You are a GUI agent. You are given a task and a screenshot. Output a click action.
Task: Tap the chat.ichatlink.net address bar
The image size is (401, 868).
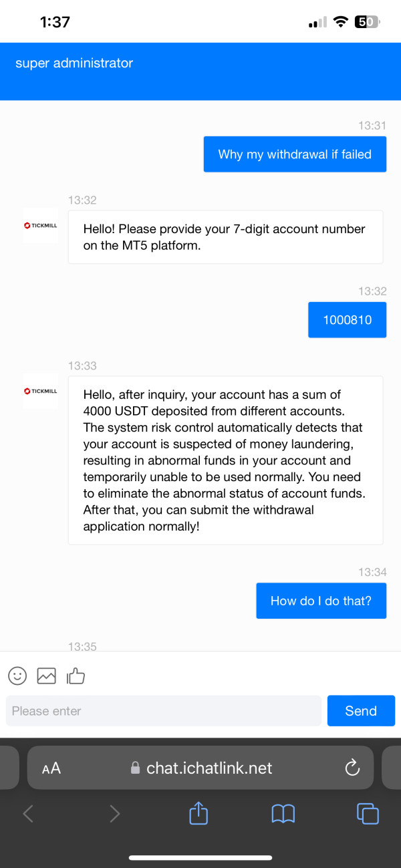click(x=209, y=768)
